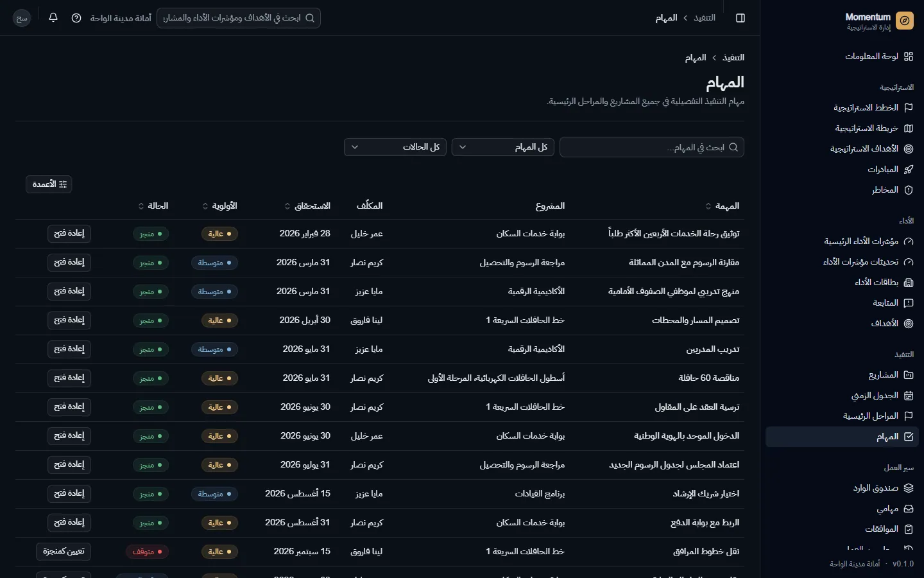
Task: Click the خريطة الاستراتيجية map icon
Action: 909,128
